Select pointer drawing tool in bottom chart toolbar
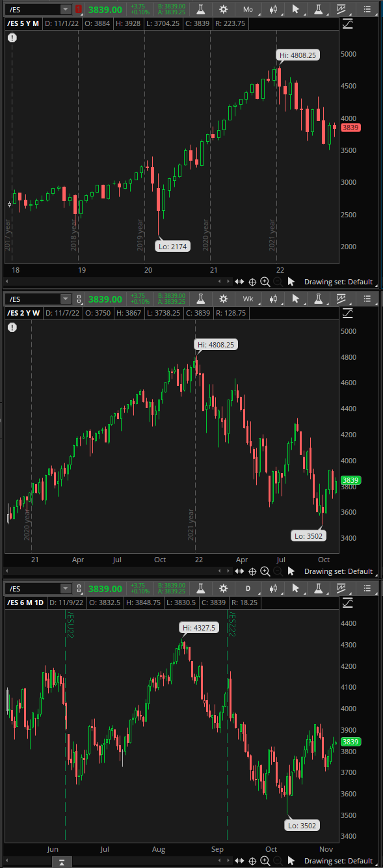This screenshot has width=383, height=868. pyautogui.click(x=297, y=589)
